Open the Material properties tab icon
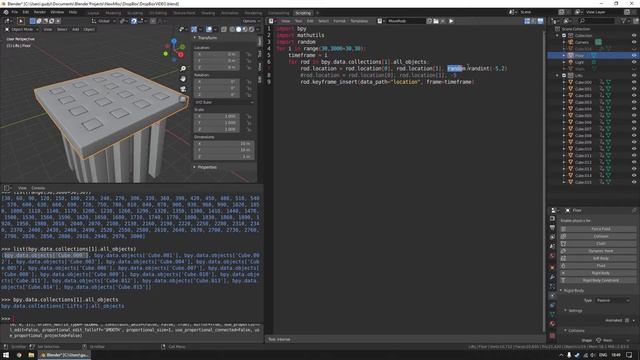The height and width of the screenshot is (360, 640). [552, 324]
